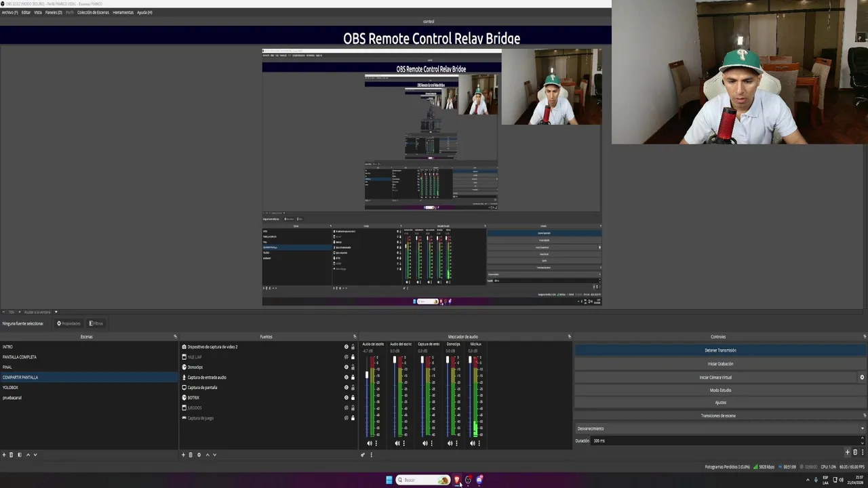Image resolution: width=868 pixels, height=488 pixels.
Task: Open Ajustes settings button
Action: point(720,403)
